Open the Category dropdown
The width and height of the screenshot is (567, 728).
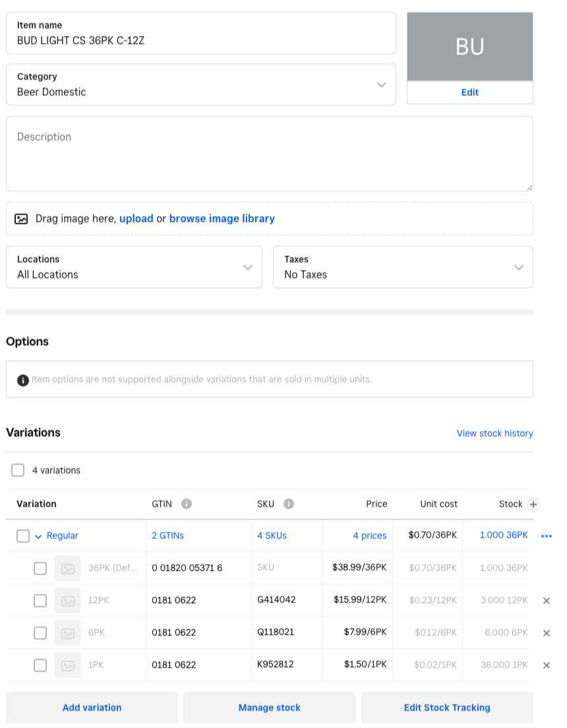[x=201, y=84]
